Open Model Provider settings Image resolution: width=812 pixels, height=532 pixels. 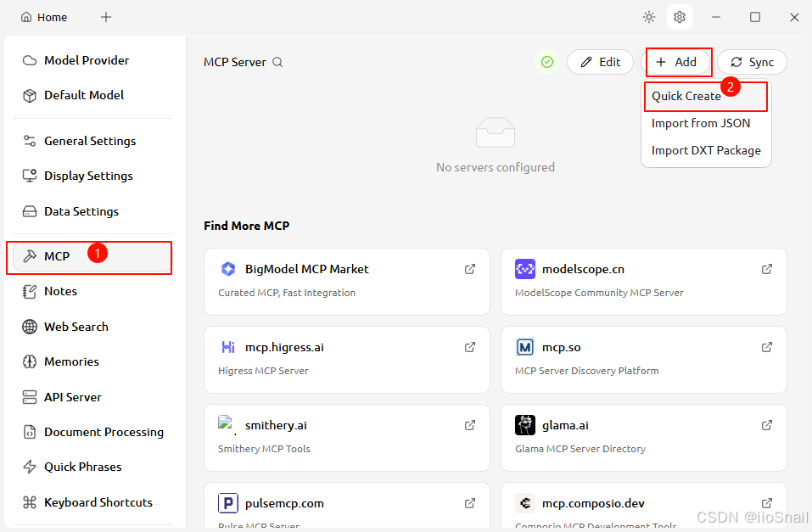tap(92, 60)
